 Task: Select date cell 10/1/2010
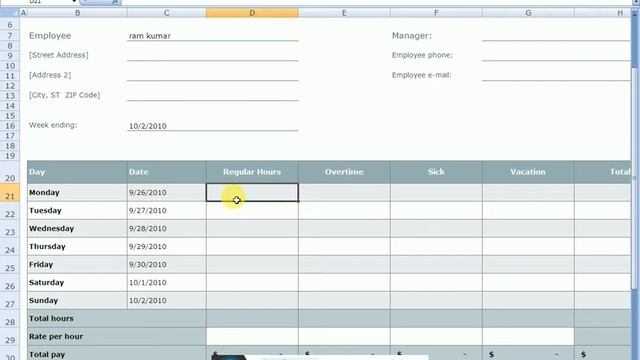click(167, 282)
